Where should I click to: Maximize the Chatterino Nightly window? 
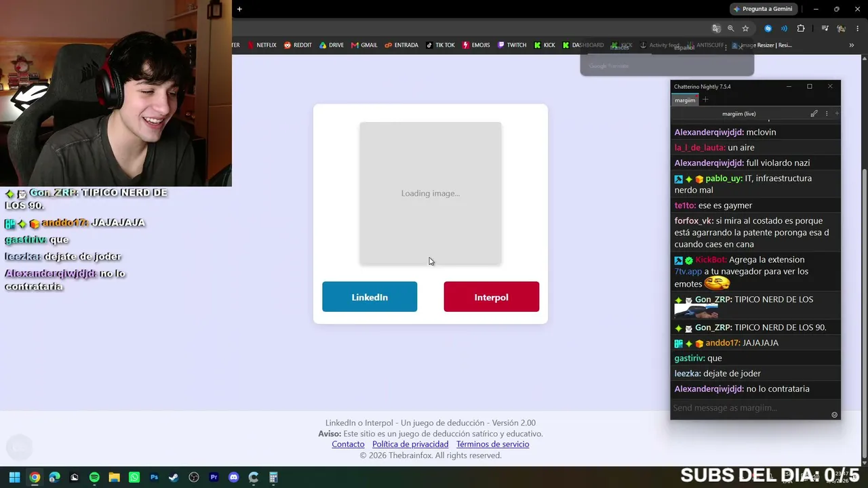point(809,87)
